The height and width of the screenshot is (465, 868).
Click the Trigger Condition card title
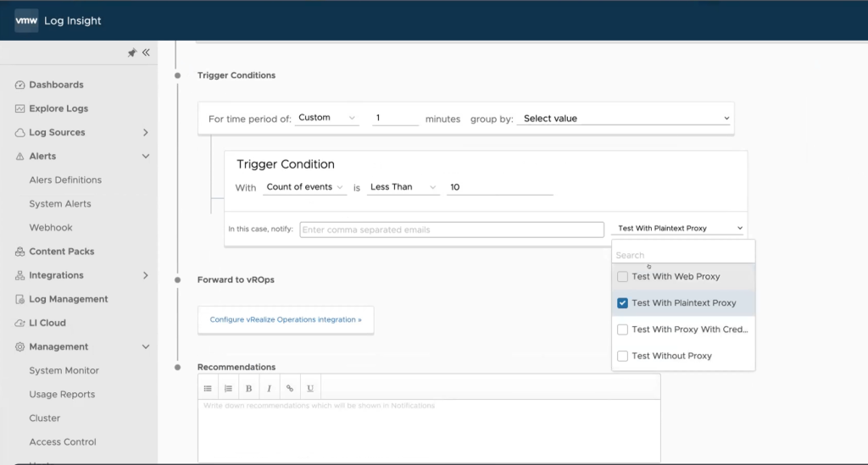pyautogui.click(x=286, y=164)
